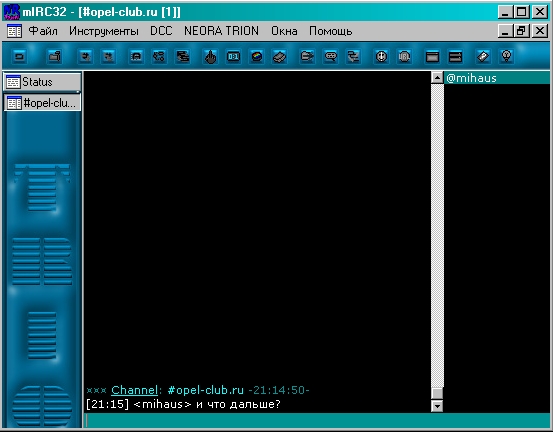
Task: Click the chat message input field
Action: (316, 420)
